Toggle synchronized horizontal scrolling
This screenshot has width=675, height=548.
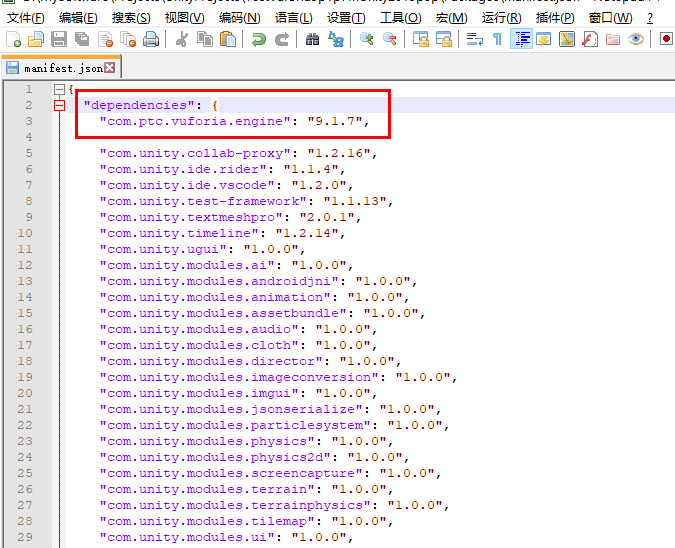(443, 40)
